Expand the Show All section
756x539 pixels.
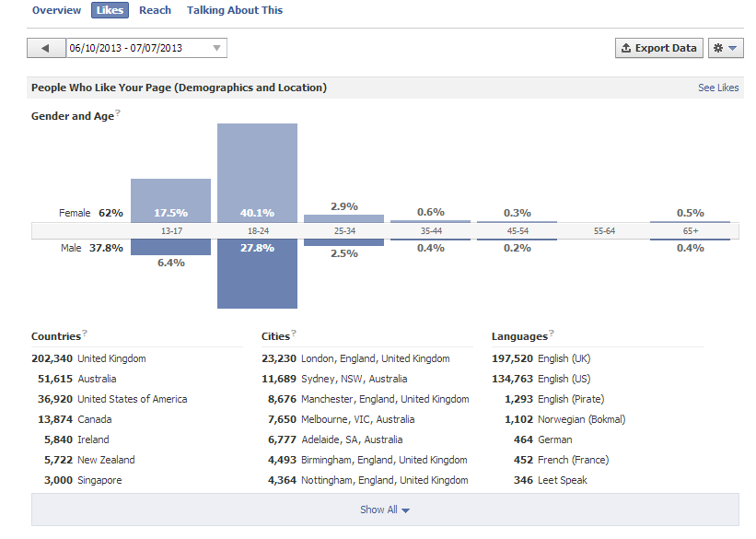tap(385, 510)
